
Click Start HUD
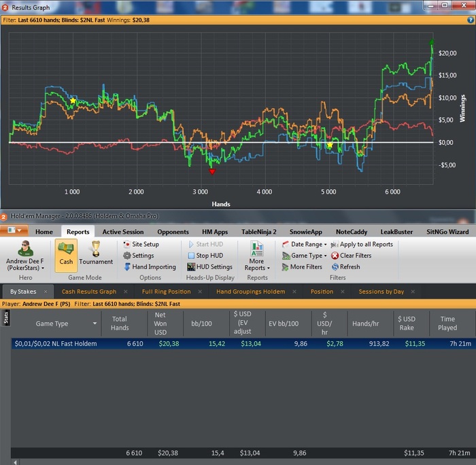206,244
